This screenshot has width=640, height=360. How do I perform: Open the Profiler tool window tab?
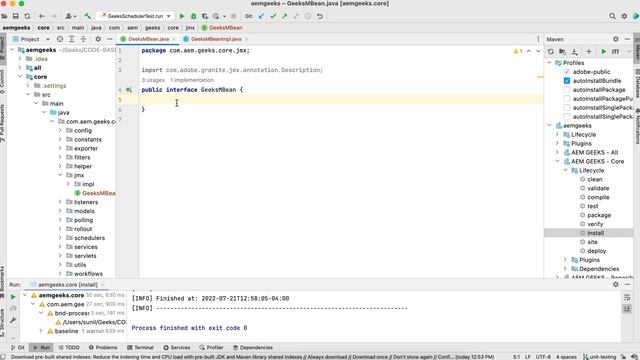point(211,347)
